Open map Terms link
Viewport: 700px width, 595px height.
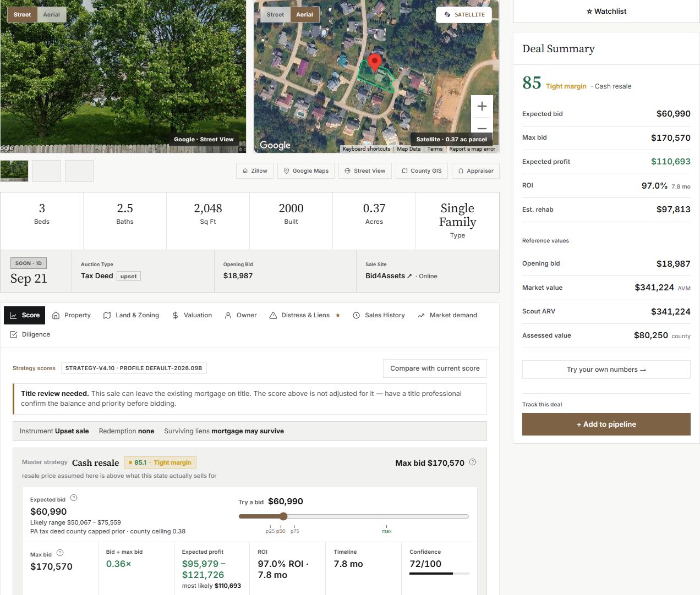(x=435, y=149)
